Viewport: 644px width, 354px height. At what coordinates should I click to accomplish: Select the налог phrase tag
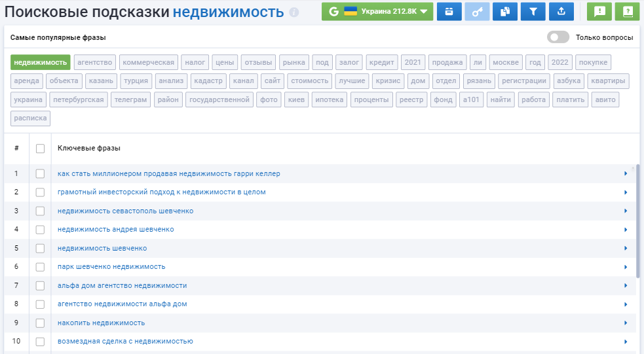[x=195, y=62]
